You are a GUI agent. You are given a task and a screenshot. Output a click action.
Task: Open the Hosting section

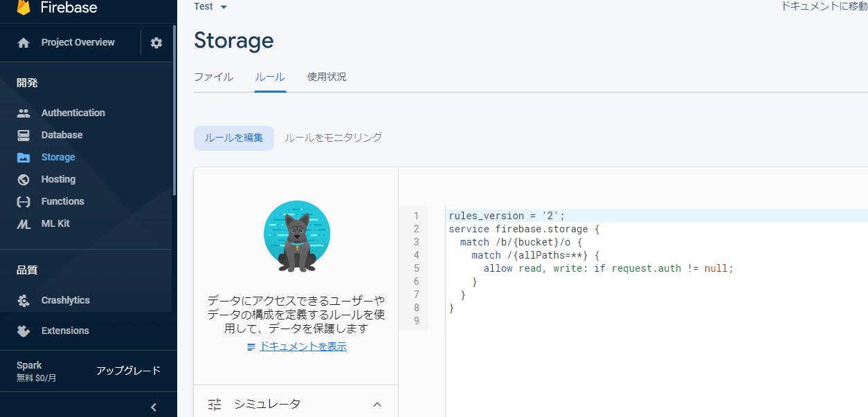tap(57, 179)
